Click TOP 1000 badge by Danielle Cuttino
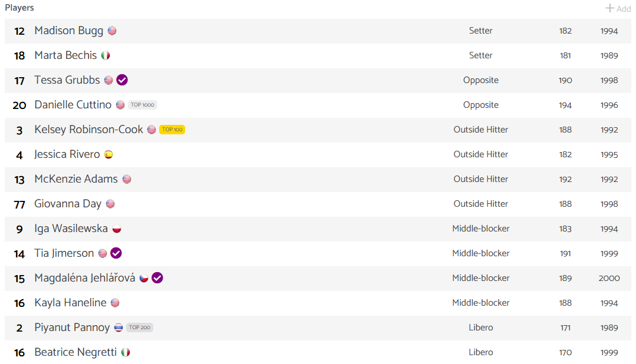The image size is (636, 364). click(143, 105)
